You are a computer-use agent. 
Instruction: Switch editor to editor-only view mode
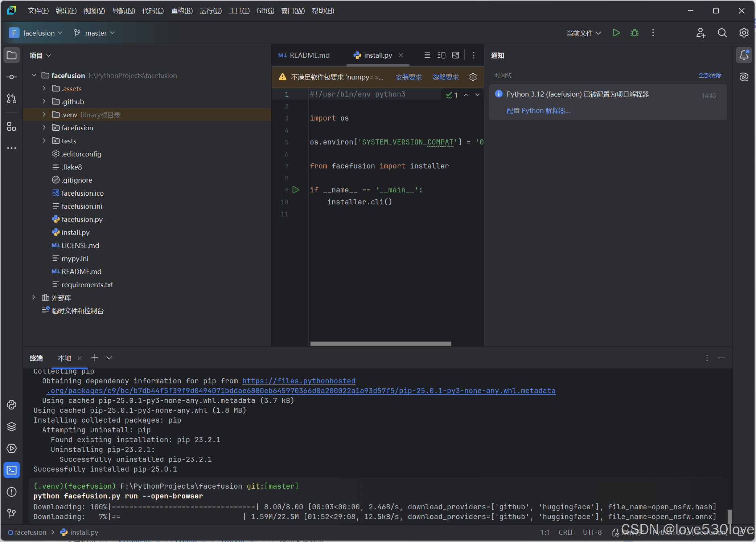[427, 55]
